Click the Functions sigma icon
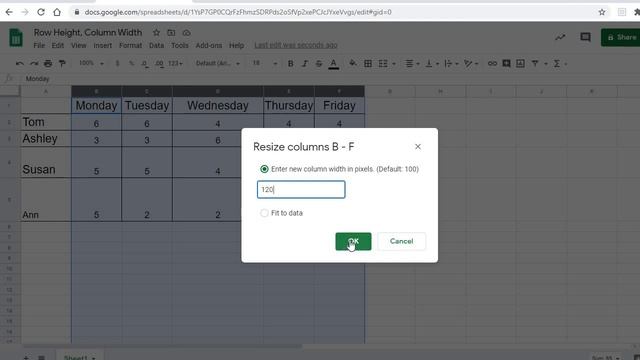The width and height of the screenshot is (640, 360). (556, 63)
